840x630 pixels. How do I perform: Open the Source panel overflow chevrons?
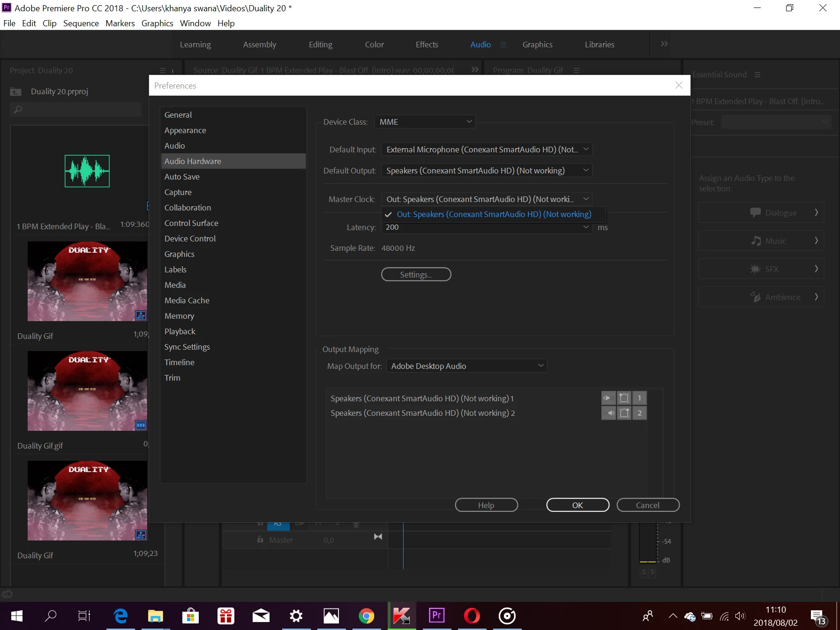(475, 69)
